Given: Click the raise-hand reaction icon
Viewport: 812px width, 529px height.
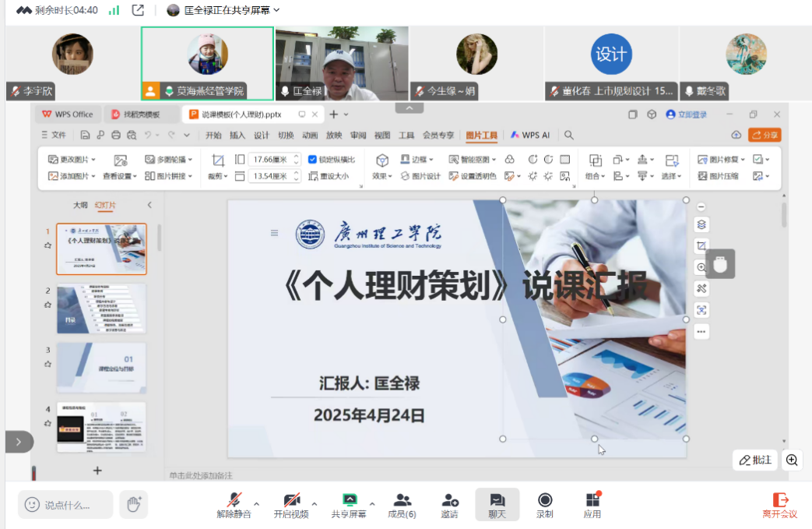Looking at the screenshot, I should (133, 504).
